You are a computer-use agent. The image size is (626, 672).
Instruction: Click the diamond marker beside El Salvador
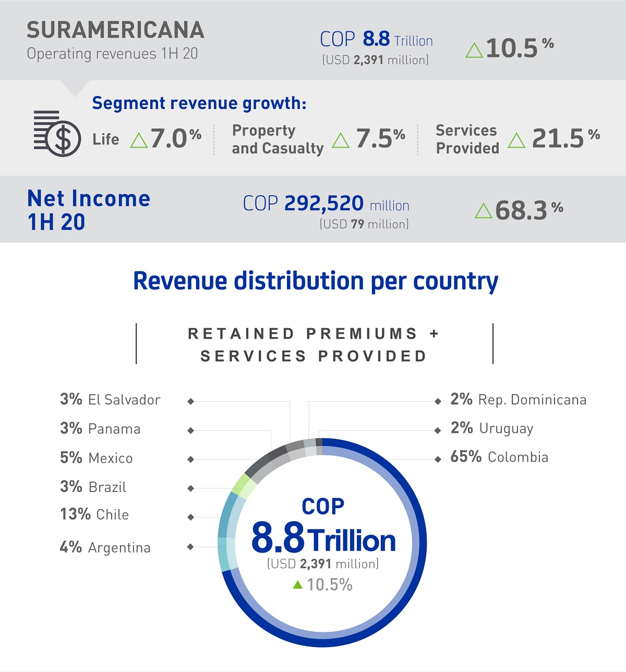[191, 401]
